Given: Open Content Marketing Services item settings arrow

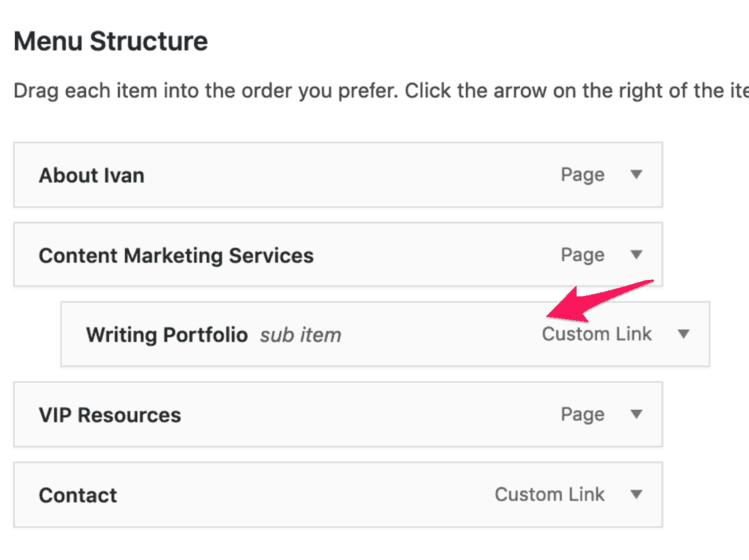Looking at the screenshot, I should [636, 255].
